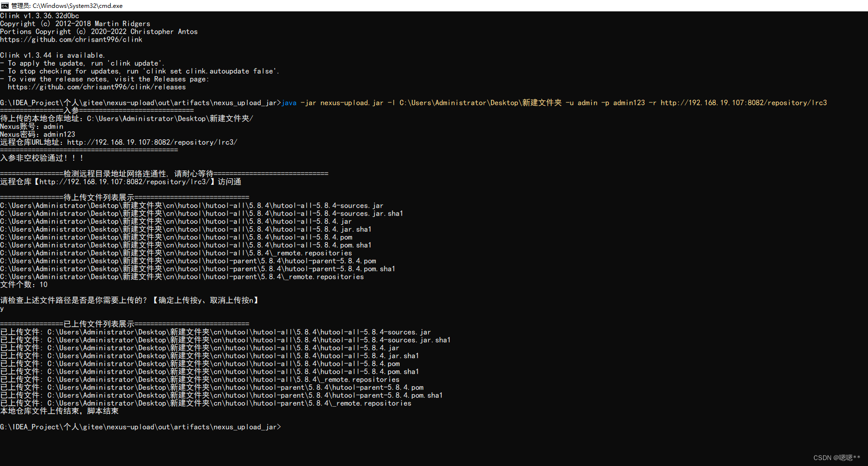Click pending row 'hutool-all-5.8.4.pom.sha1'
Image resolution: width=868 pixels, height=466 pixels.
186,245
